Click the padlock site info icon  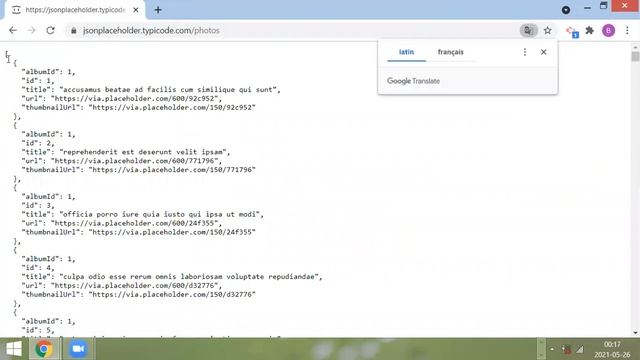(73, 31)
